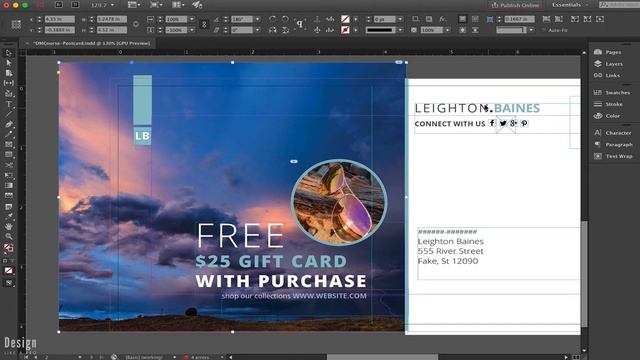Image resolution: width=640 pixels, height=360 pixels.
Task: Open the DMCourse-Postcard.indd document tab
Action: 91,43
